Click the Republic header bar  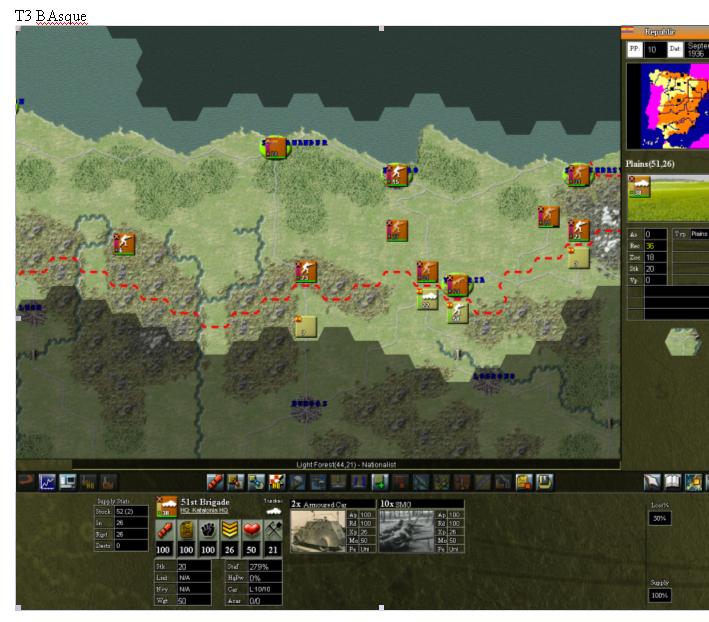tap(665, 32)
